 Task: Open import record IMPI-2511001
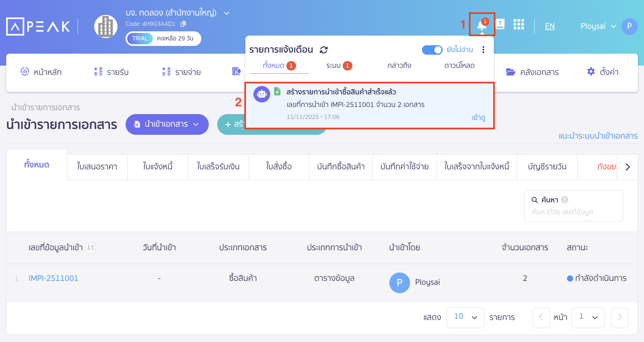54,278
